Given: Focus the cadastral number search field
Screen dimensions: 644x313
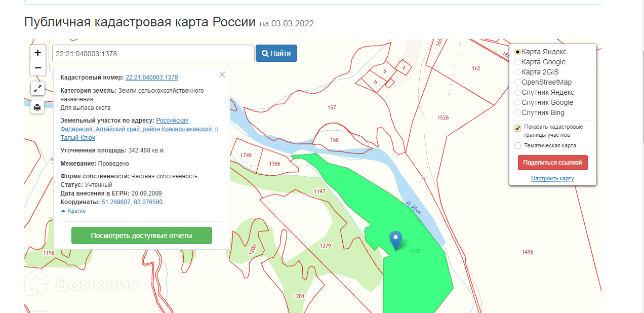Looking at the screenshot, I should [x=153, y=53].
